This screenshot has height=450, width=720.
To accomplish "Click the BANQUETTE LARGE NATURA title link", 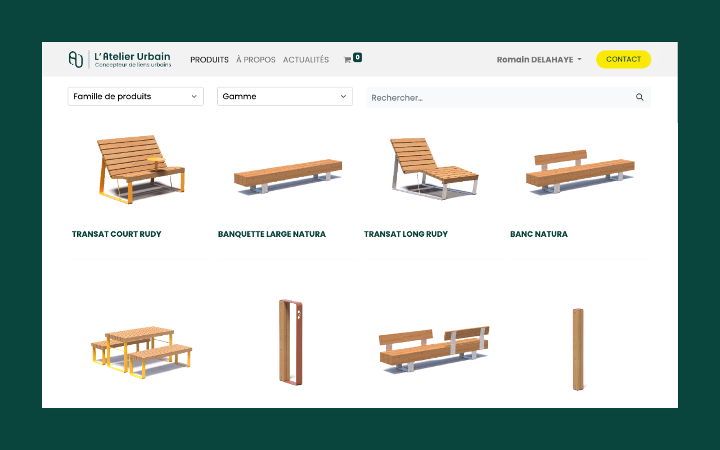I will [272, 234].
